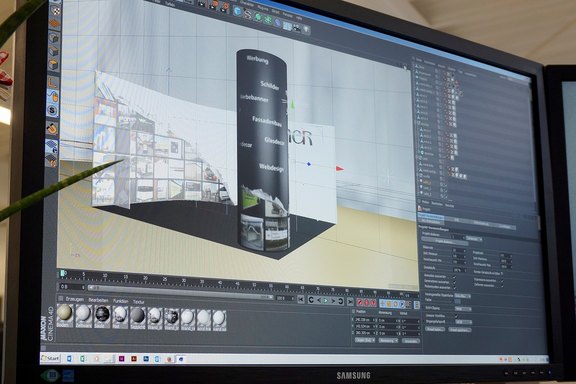The image size is (576, 384).
Task: Select the Texture mode checkerboard icon
Action: (55, 11)
